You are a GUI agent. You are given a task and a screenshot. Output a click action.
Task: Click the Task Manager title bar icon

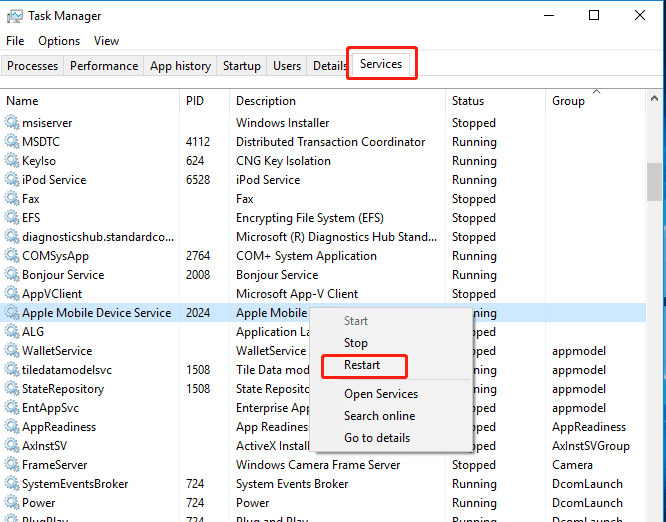[x=15, y=16]
